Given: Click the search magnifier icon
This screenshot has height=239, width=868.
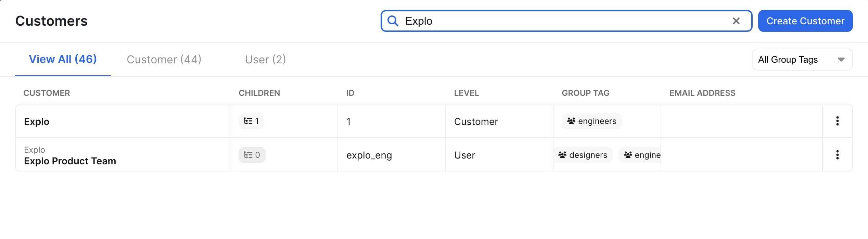Looking at the screenshot, I should pyautogui.click(x=393, y=21).
